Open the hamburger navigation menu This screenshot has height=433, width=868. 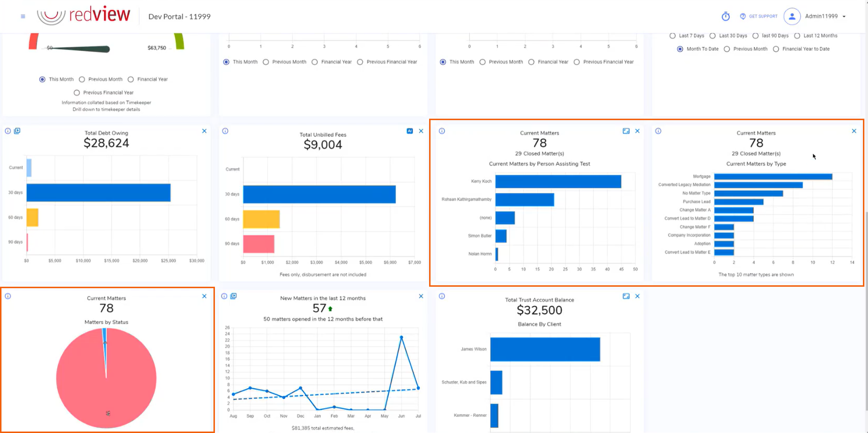(x=23, y=16)
